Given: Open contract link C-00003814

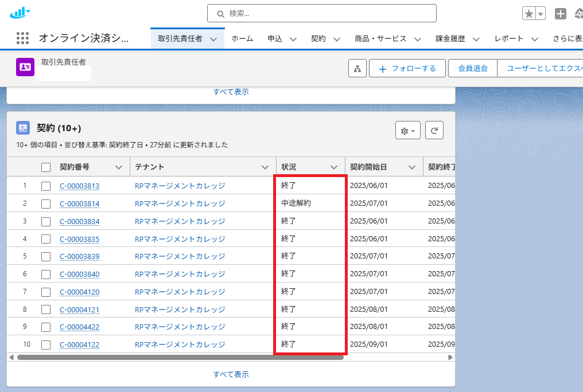Looking at the screenshot, I should pos(79,203).
